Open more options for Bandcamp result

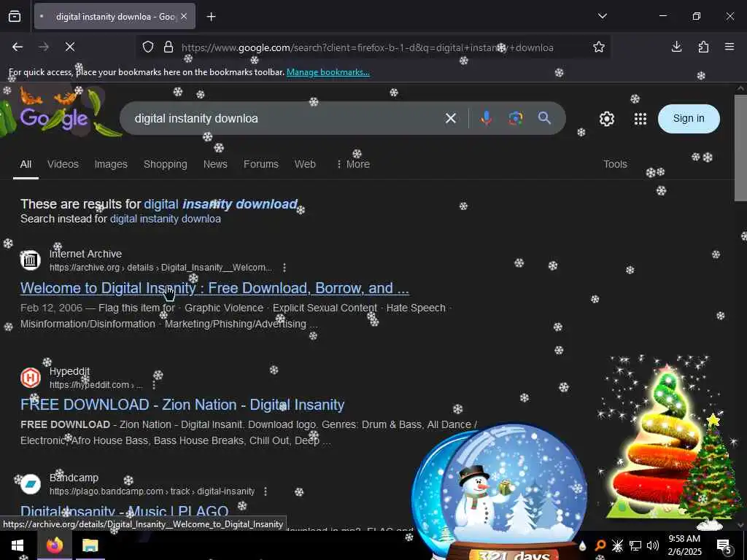(266, 491)
